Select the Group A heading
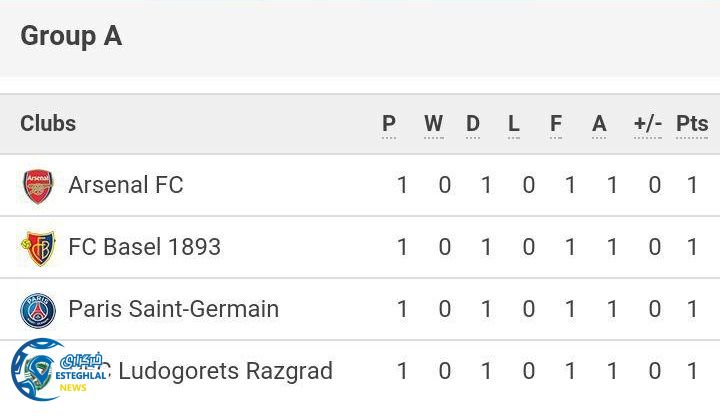The image size is (720, 419). tap(71, 36)
